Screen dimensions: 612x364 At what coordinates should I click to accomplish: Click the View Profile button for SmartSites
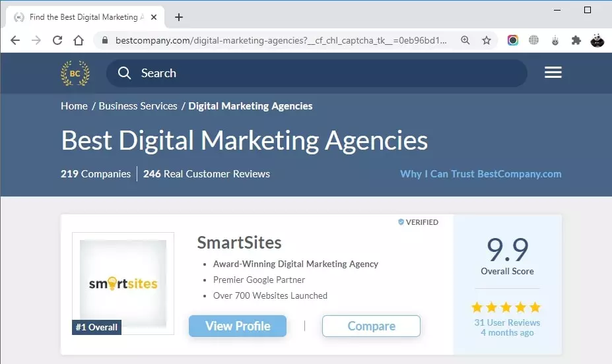[x=238, y=326]
